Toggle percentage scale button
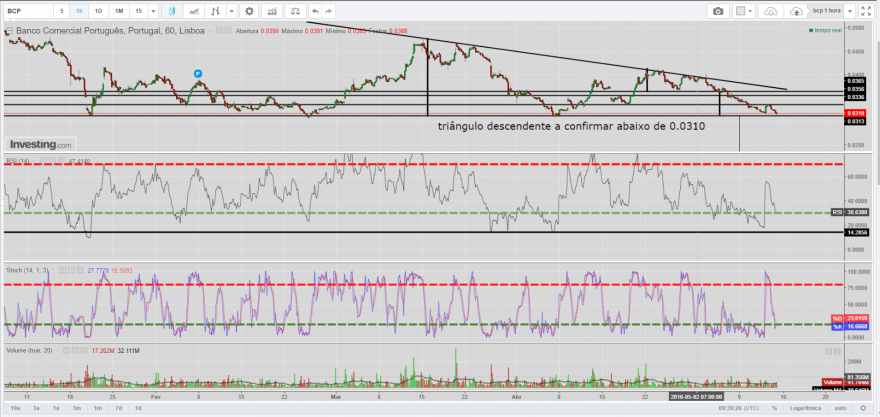Viewport: 880px width, 417px height. [774, 408]
